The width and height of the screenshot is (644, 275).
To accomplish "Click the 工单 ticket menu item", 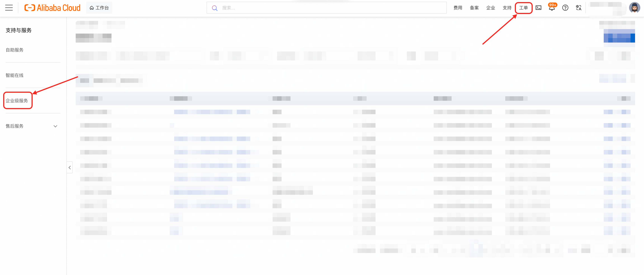I will tap(524, 8).
